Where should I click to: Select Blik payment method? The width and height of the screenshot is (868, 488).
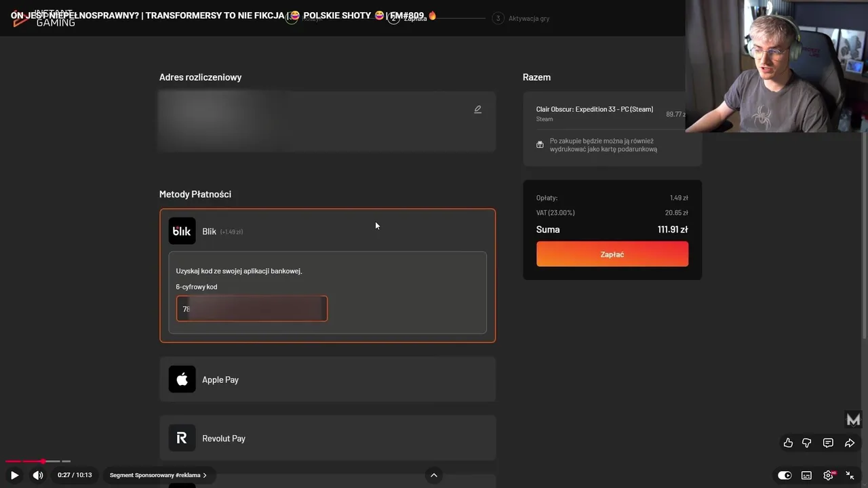click(x=209, y=231)
